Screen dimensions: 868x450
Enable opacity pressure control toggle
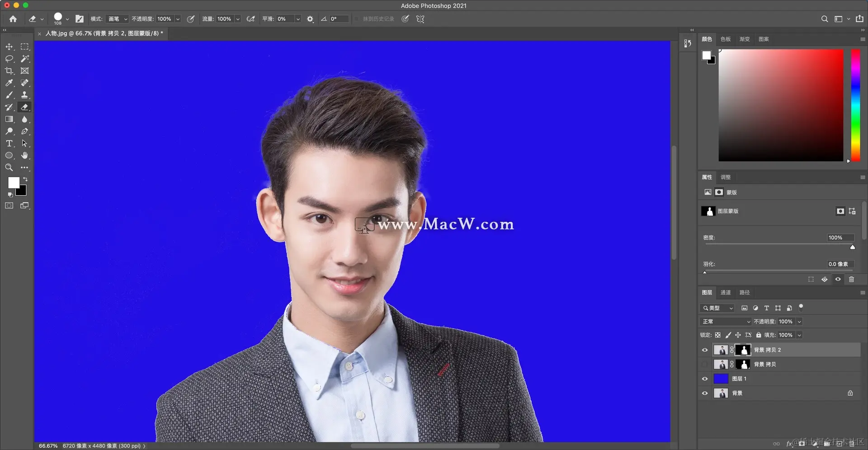(191, 19)
